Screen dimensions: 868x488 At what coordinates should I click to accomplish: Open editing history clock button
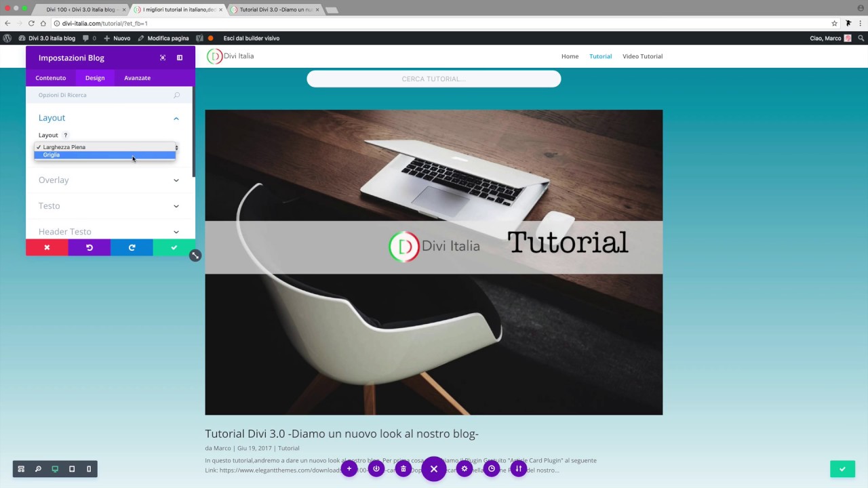coord(492,468)
